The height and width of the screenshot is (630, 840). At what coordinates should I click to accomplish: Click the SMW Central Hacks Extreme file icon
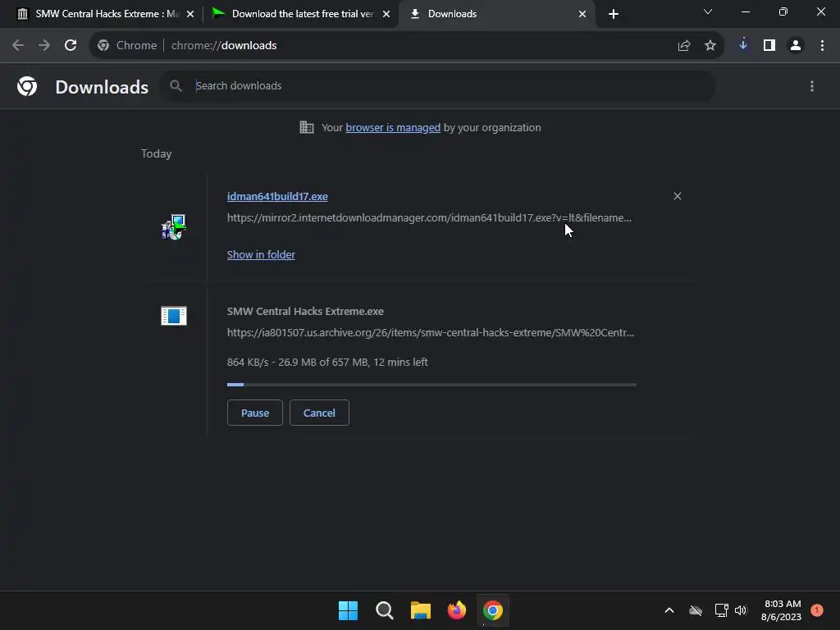(174, 316)
